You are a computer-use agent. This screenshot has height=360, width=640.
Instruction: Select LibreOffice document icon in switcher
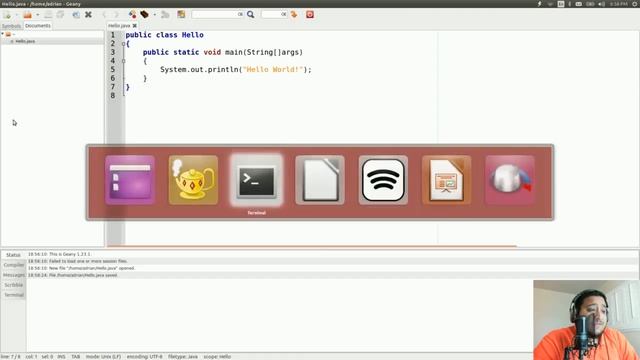320,180
